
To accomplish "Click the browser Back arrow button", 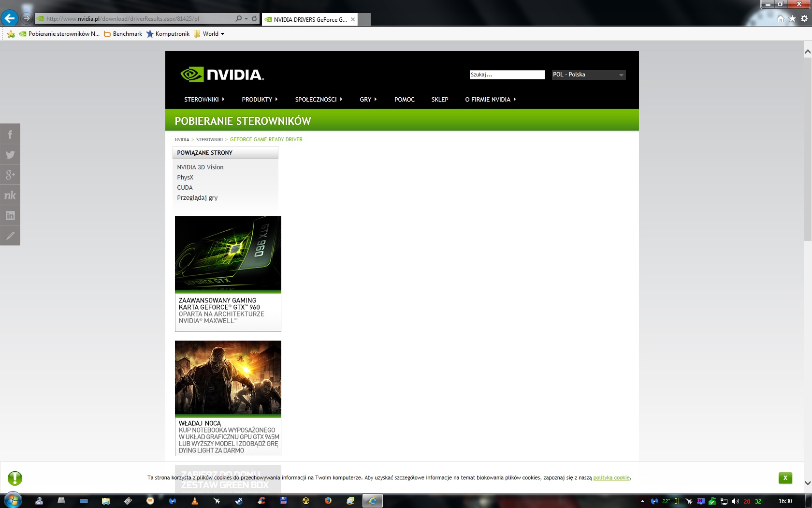I will pos(10,18).
